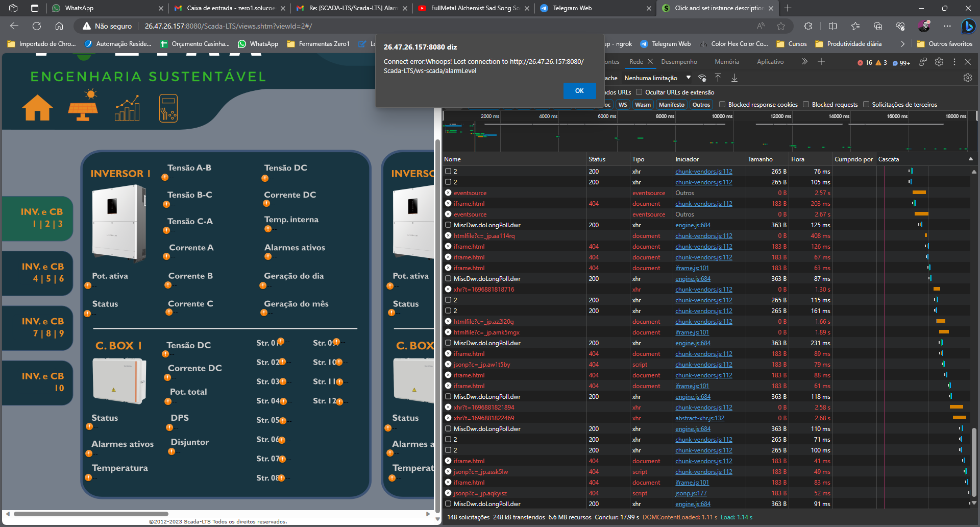
Task: Select the multimeter icon in the header
Action: point(168,107)
